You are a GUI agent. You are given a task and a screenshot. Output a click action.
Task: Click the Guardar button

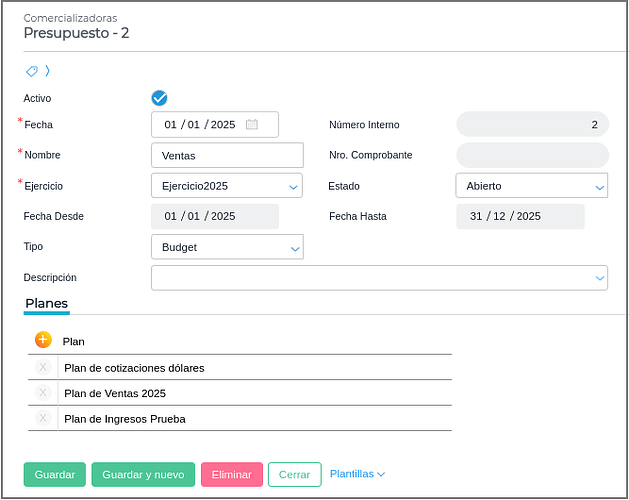pyautogui.click(x=55, y=474)
